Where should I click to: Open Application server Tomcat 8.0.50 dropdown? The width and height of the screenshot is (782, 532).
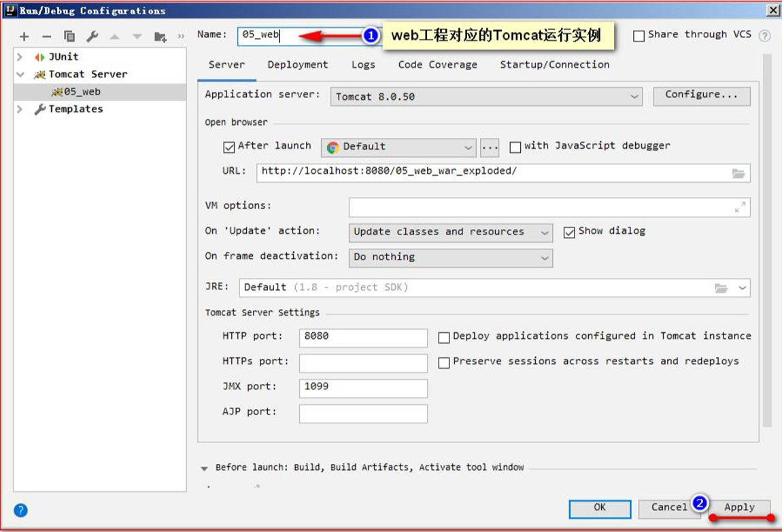(x=486, y=96)
